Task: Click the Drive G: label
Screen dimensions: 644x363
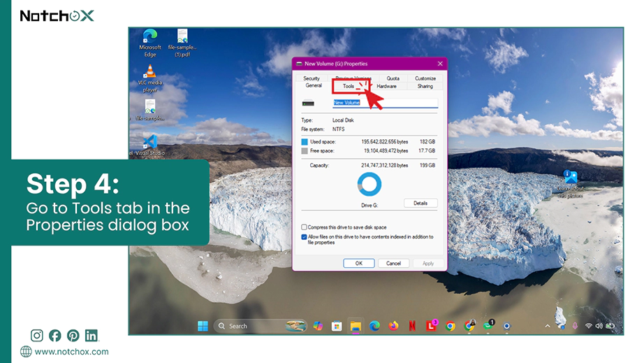Action: (x=369, y=205)
